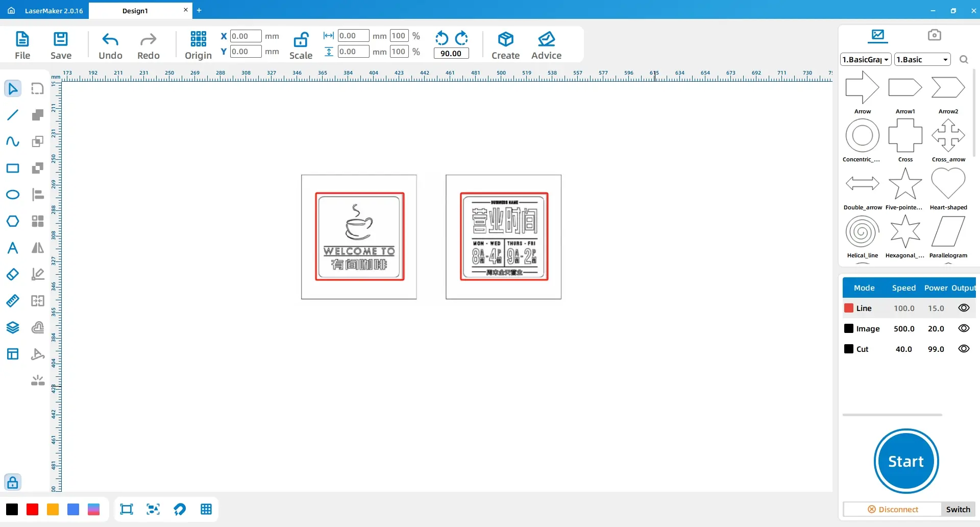Select the red color swatch

pyautogui.click(x=32, y=509)
